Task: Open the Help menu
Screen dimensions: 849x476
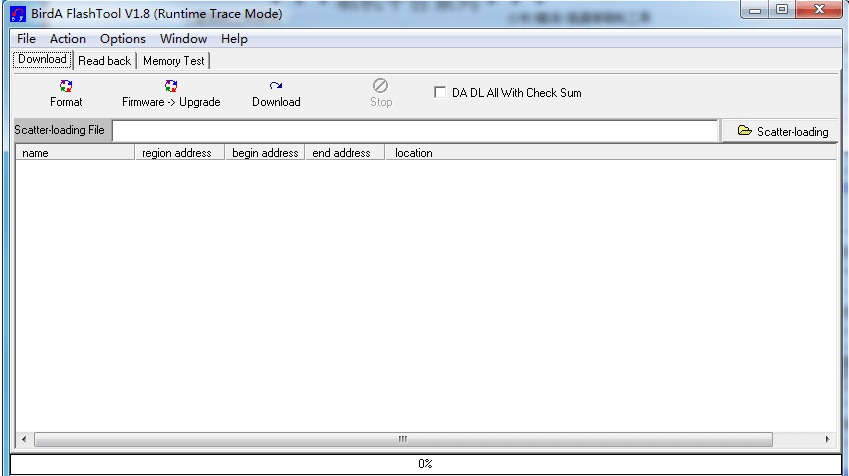Action: coord(234,39)
